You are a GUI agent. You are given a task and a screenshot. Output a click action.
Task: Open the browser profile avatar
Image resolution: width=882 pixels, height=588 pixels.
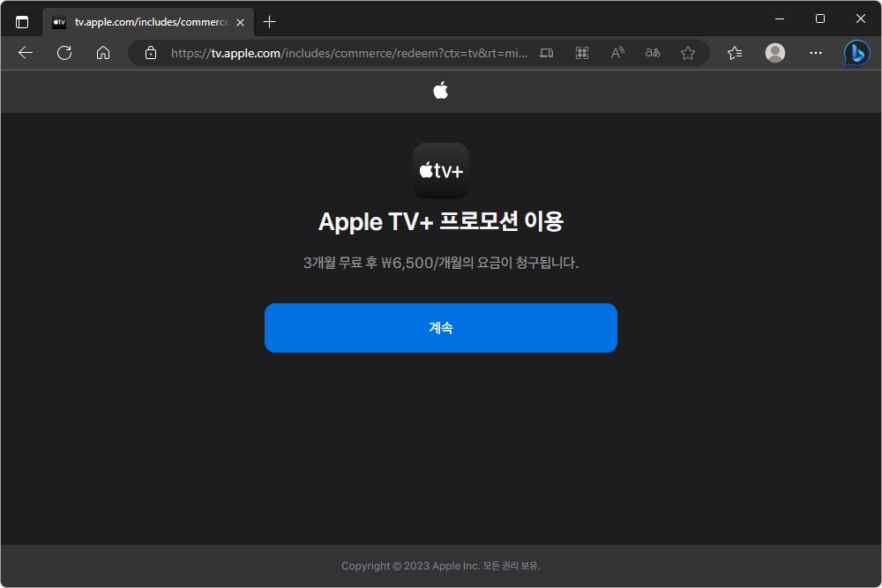pyautogui.click(x=774, y=53)
